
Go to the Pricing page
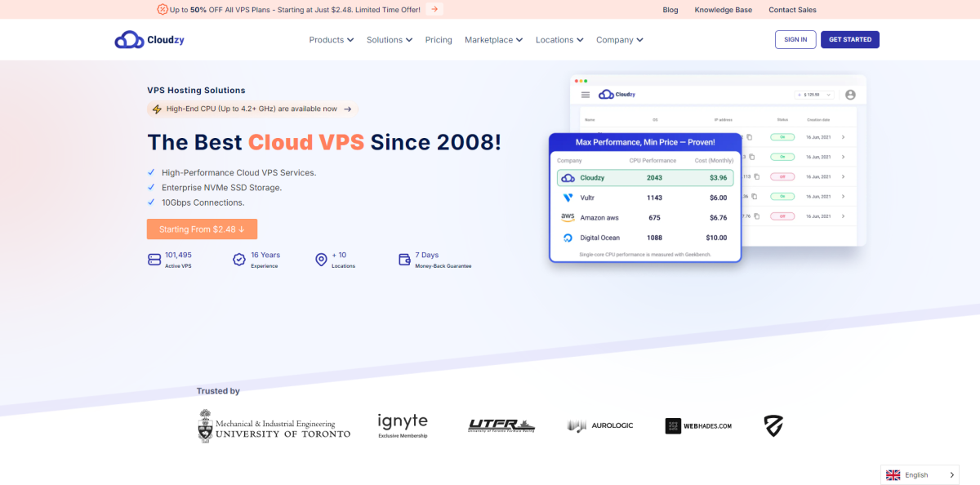[x=439, y=40]
